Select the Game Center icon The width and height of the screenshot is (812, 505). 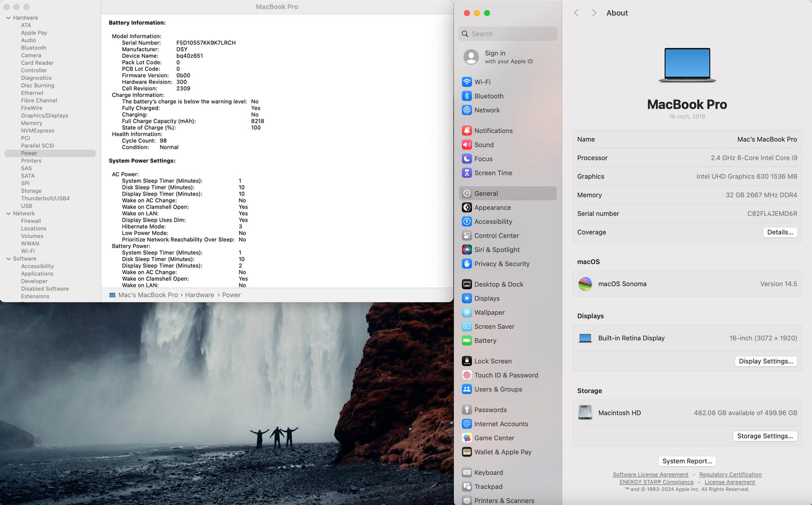coord(466,438)
